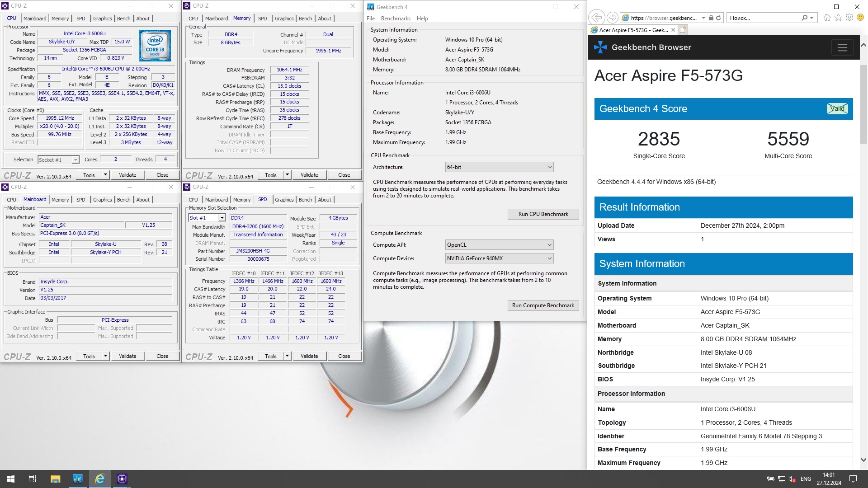The image size is (868, 488).
Task: Open the Compute API OpenCL dropdown
Action: point(499,245)
